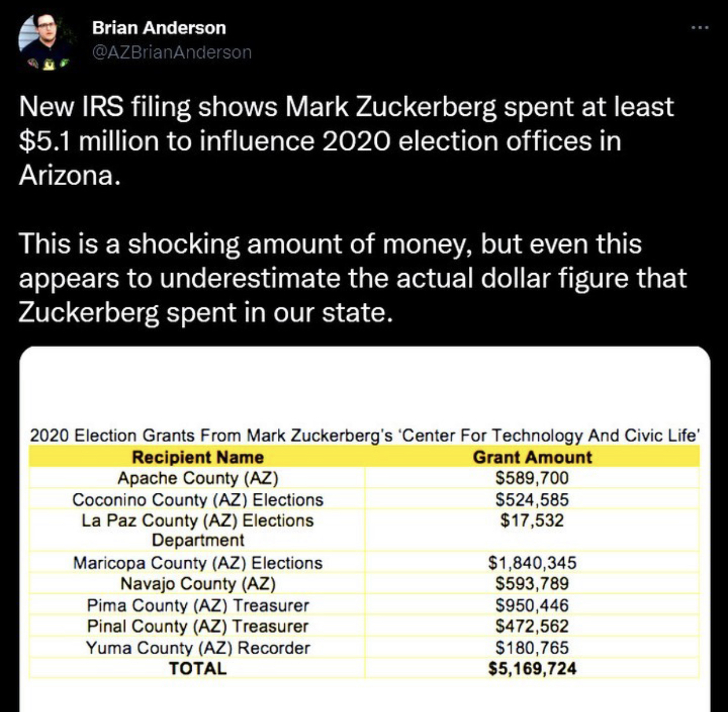The width and height of the screenshot is (728, 712).
Task: Select the Coconino County (AZ) Elections cell
Action: tap(198, 500)
